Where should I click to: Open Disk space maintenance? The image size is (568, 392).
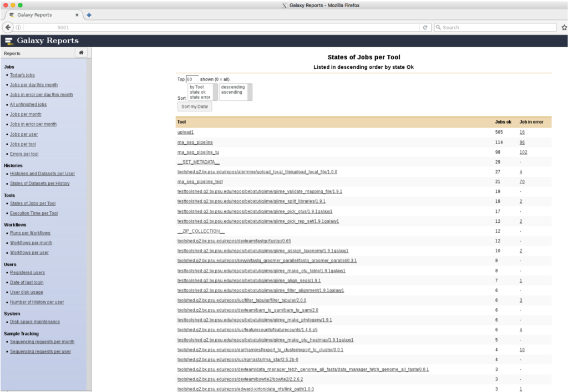[x=35, y=322]
